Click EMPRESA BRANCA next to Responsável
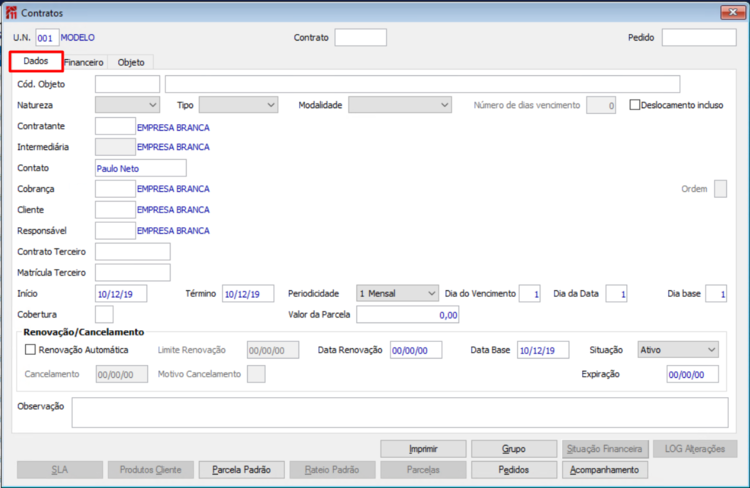Viewport: 750px width, 488px height. click(173, 231)
